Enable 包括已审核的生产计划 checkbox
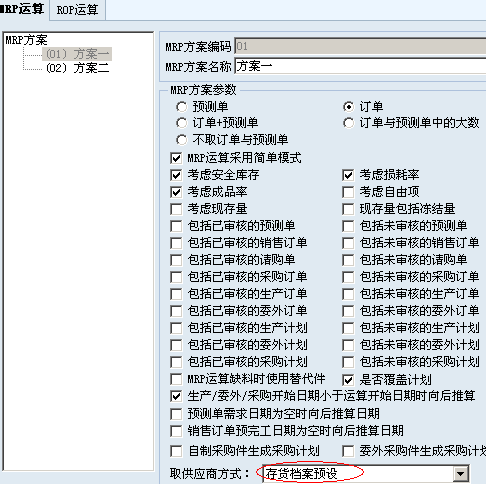 coord(176,328)
